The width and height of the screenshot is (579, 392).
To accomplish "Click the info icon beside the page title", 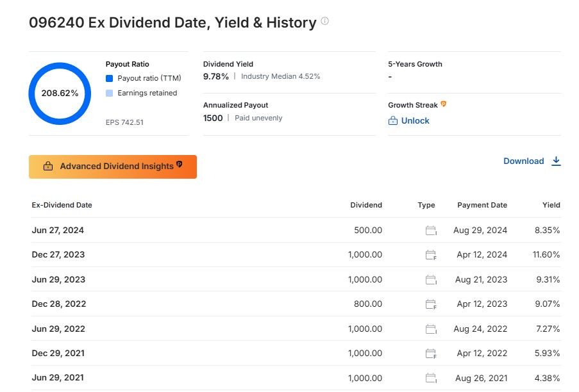I will [x=324, y=21].
